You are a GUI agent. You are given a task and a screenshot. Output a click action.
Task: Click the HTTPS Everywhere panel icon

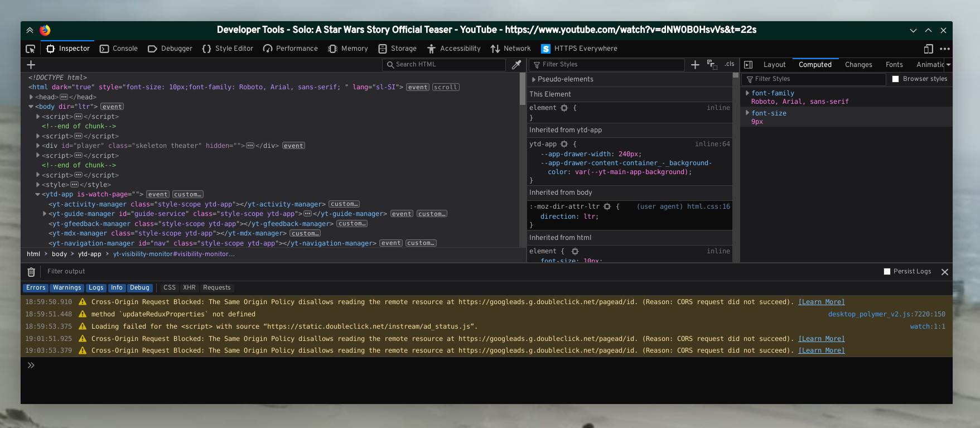[x=545, y=49]
